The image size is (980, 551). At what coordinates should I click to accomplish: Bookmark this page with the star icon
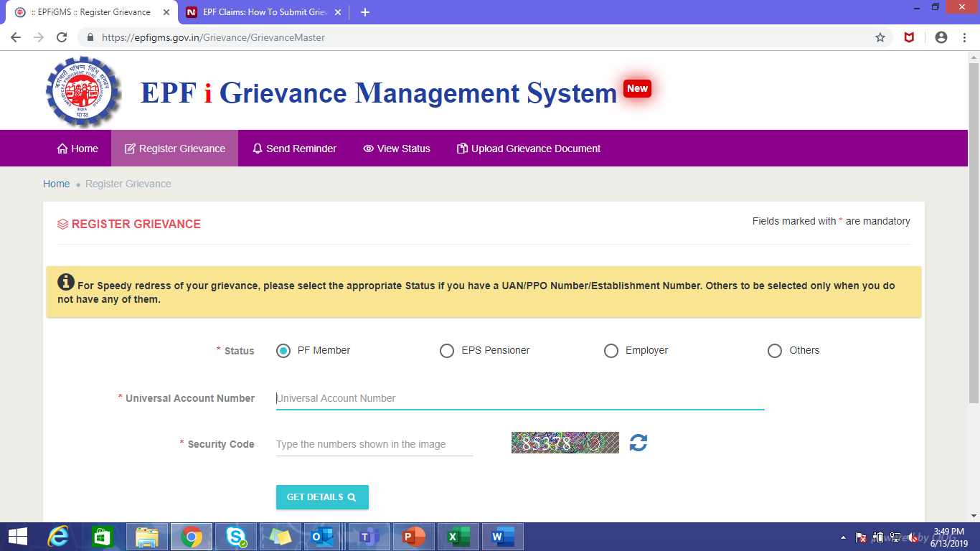click(x=880, y=37)
